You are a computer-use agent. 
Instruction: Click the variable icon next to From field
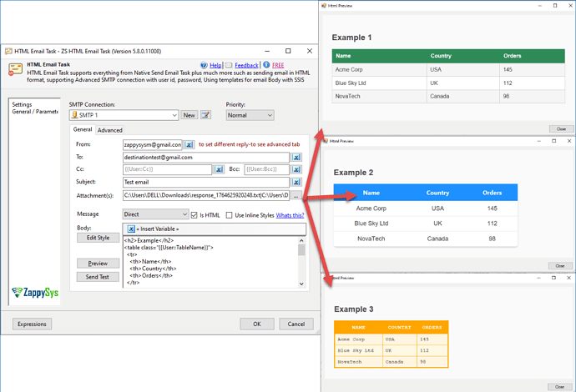click(189, 144)
